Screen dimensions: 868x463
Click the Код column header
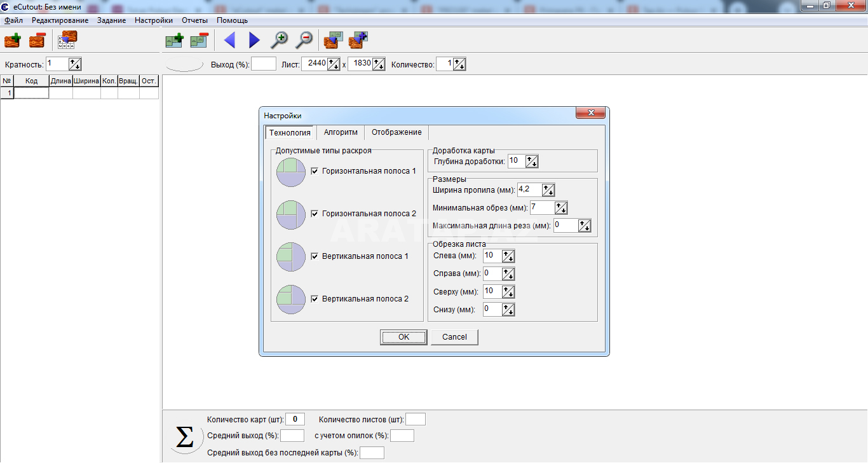point(31,81)
